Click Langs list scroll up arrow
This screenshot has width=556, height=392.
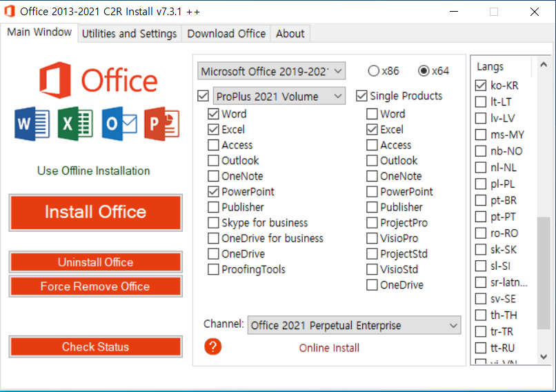pos(544,65)
